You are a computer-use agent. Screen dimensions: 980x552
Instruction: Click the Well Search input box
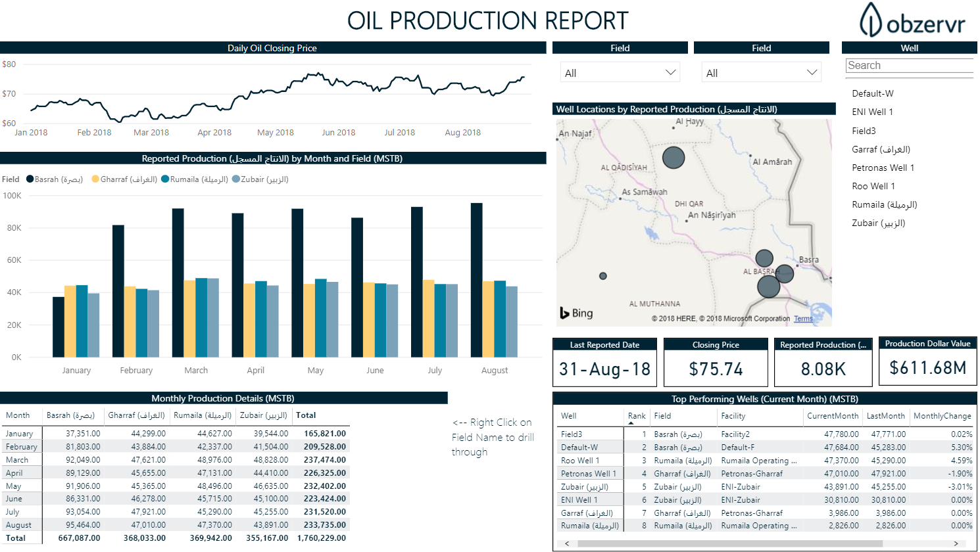[909, 66]
